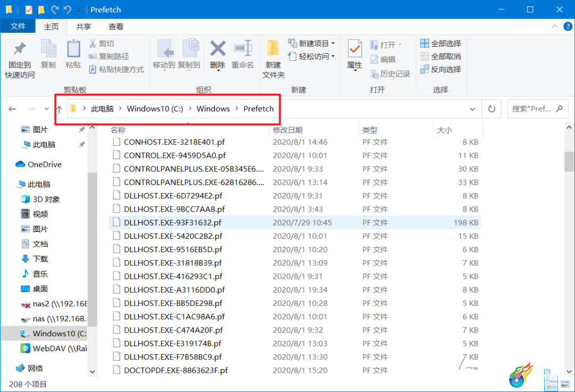The width and height of the screenshot is (575, 392).
Task: Open the New Item (新建项目) dropdown
Action: click(x=311, y=44)
